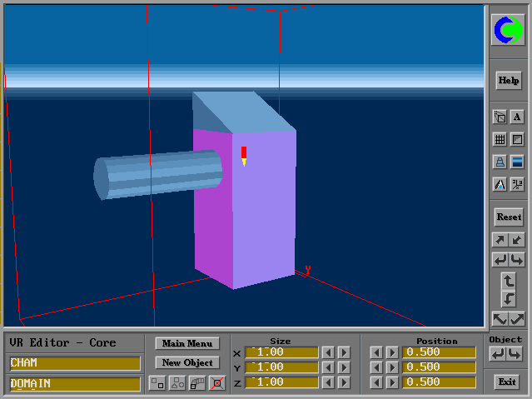
Task: Decrease Size Z with the left arrow
Action: click(328, 382)
